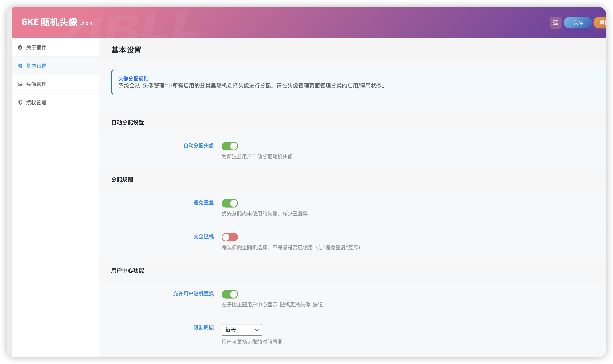
Task: Select the gear icon next to 基本设置
Action: (x=20, y=66)
